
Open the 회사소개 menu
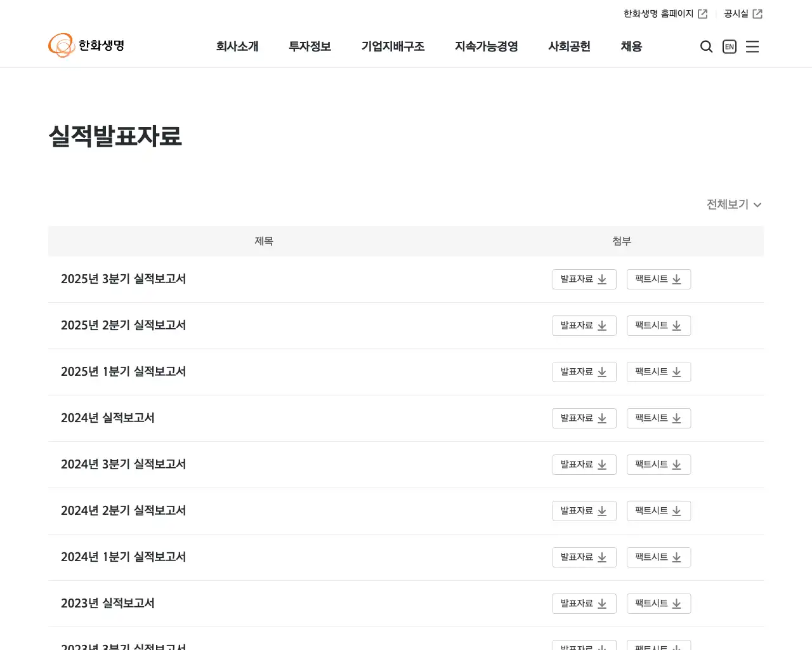click(x=238, y=46)
